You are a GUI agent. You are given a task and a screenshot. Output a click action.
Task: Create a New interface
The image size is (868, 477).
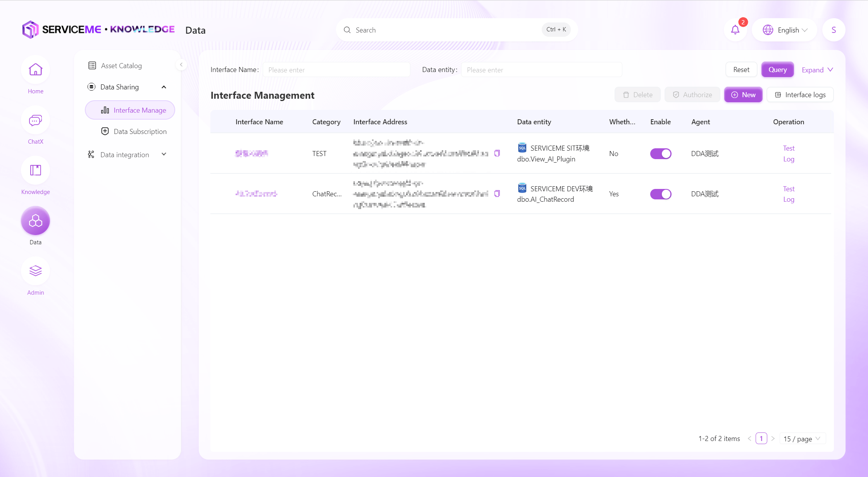click(x=743, y=95)
